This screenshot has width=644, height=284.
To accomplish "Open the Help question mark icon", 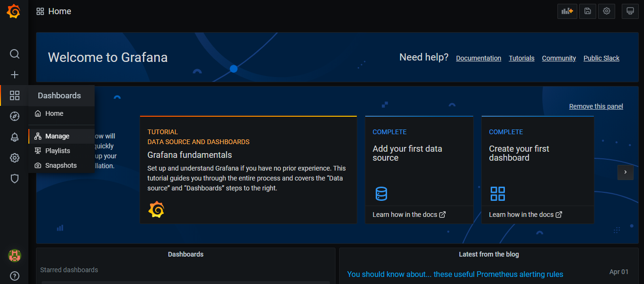I will [15, 276].
